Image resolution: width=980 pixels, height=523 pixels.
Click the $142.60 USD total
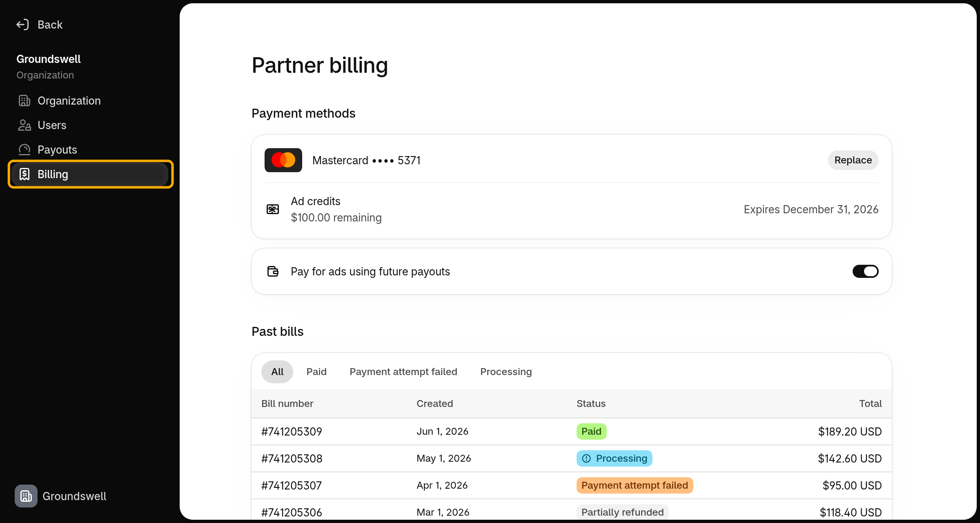click(x=850, y=458)
